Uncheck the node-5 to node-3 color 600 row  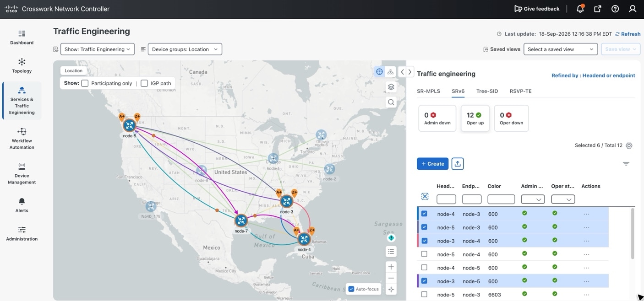click(x=424, y=227)
